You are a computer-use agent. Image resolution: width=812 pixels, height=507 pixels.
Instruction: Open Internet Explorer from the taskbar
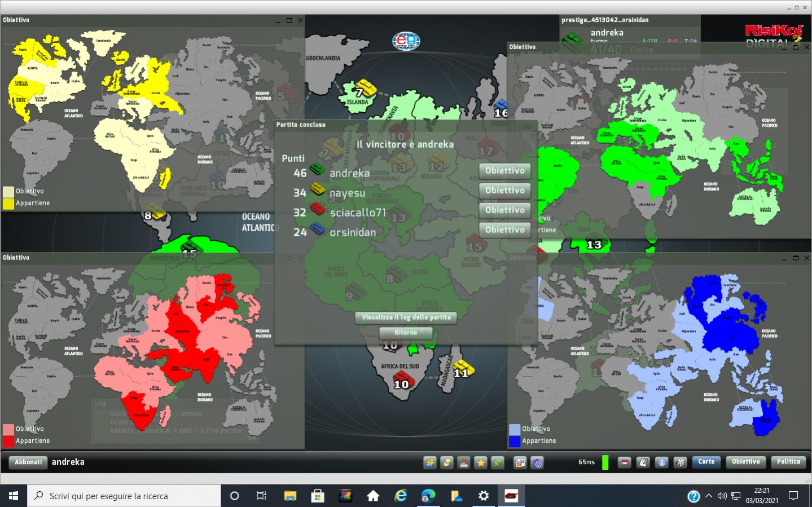[x=401, y=496]
